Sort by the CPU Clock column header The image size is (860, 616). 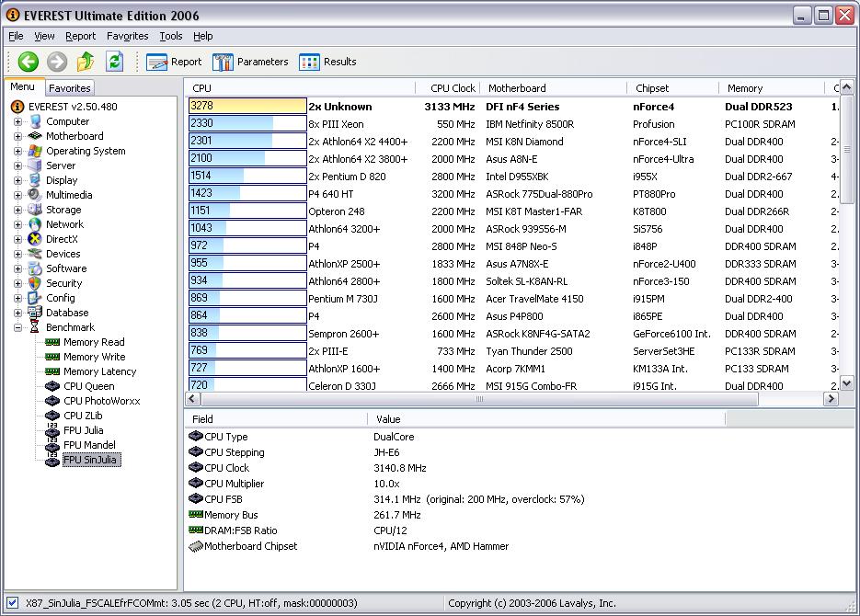click(x=448, y=88)
